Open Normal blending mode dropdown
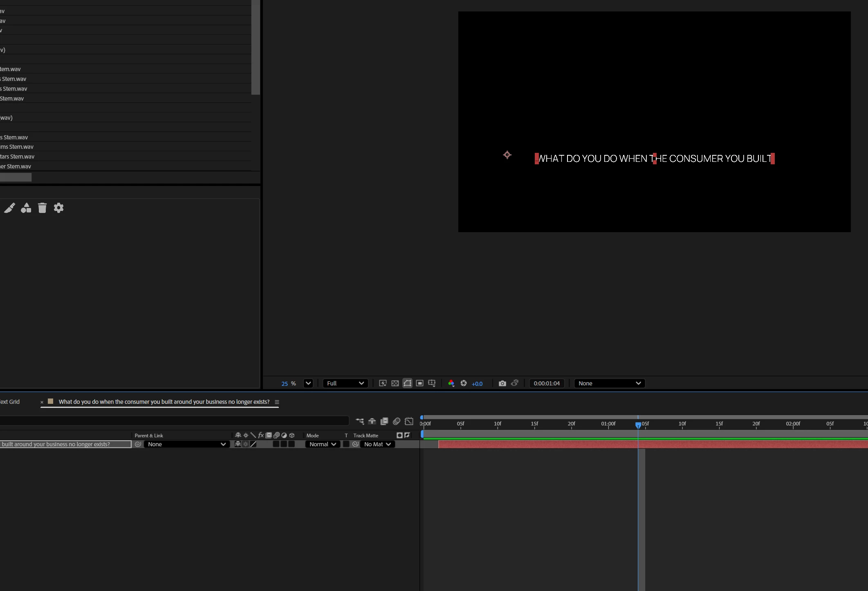The height and width of the screenshot is (591, 868). click(x=323, y=444)
